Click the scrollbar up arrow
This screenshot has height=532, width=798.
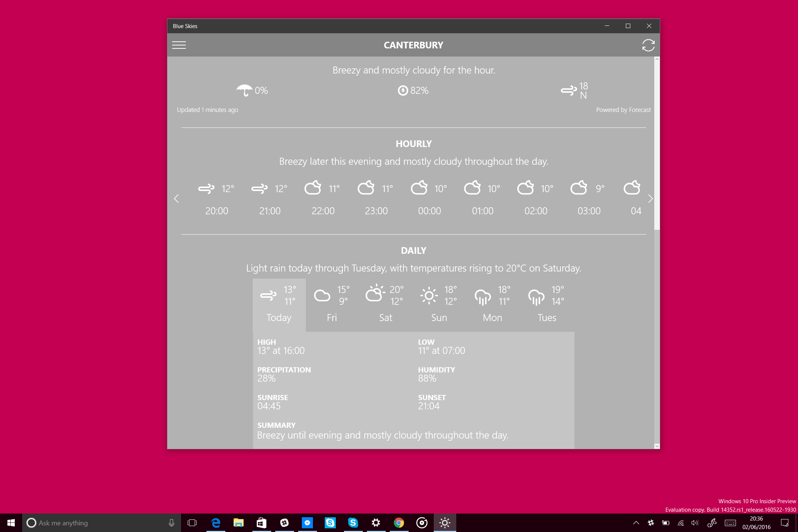pos(657,59)
